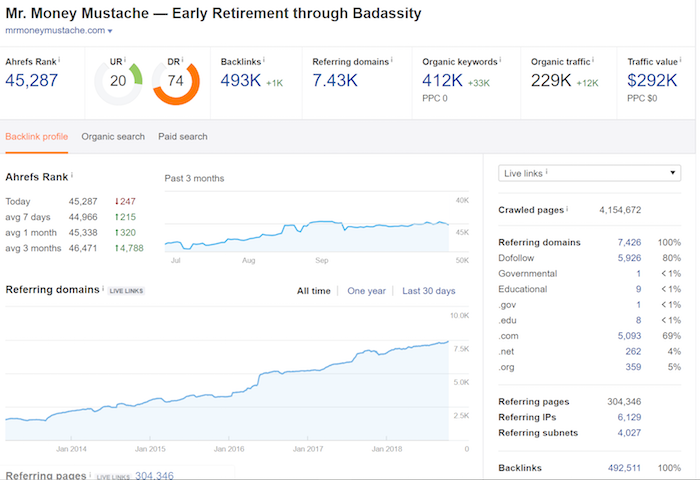Click the Referring pages 304,346 sidebar value

coord(624,402)
